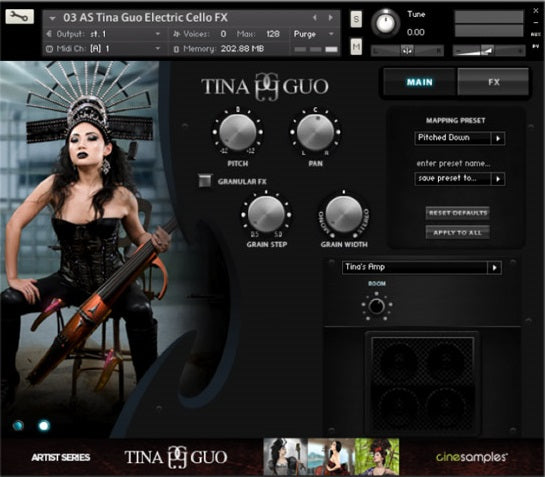This screenshot has height=477, width=545.
Task: Select the second bright page indicator dot
Action: point(44,426)
